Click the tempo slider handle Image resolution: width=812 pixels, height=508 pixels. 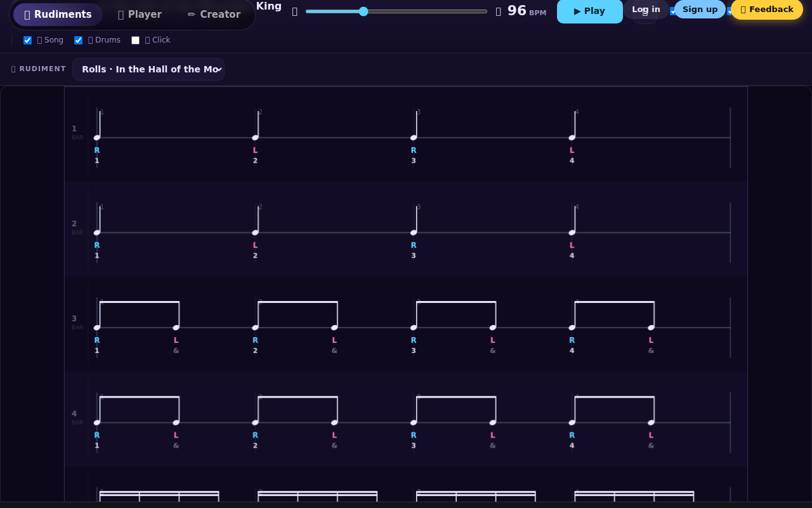[x=363, y=11]
